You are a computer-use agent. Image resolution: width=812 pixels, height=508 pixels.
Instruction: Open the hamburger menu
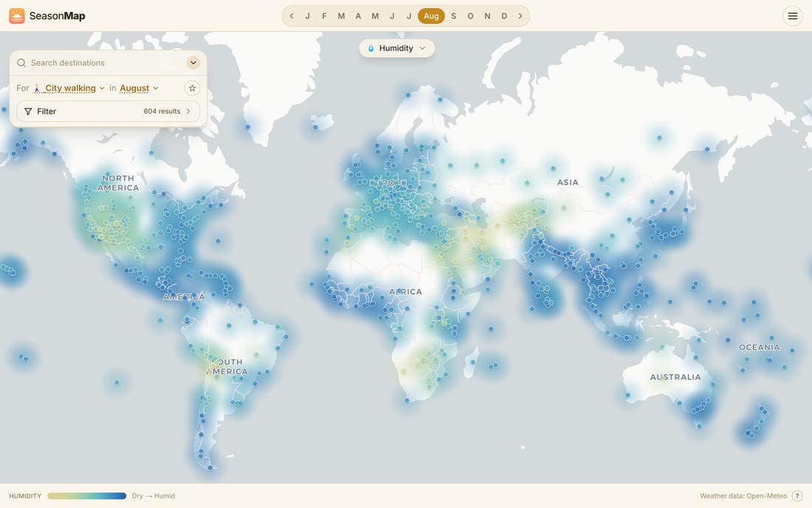point(792,16)
